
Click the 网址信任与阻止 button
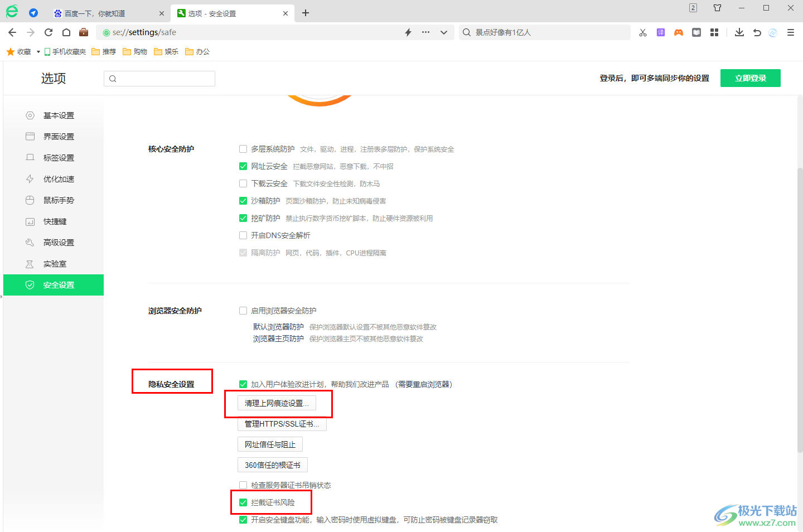pos(270,444)
